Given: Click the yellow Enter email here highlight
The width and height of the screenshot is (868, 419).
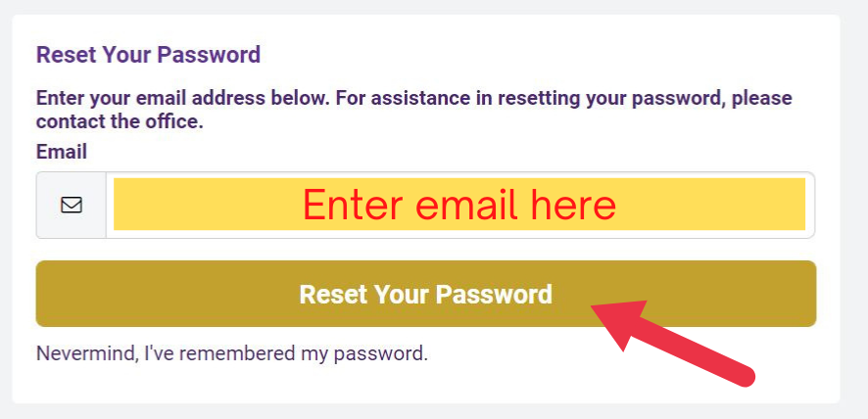Looking at the screenshot, I should pos(459,204).
